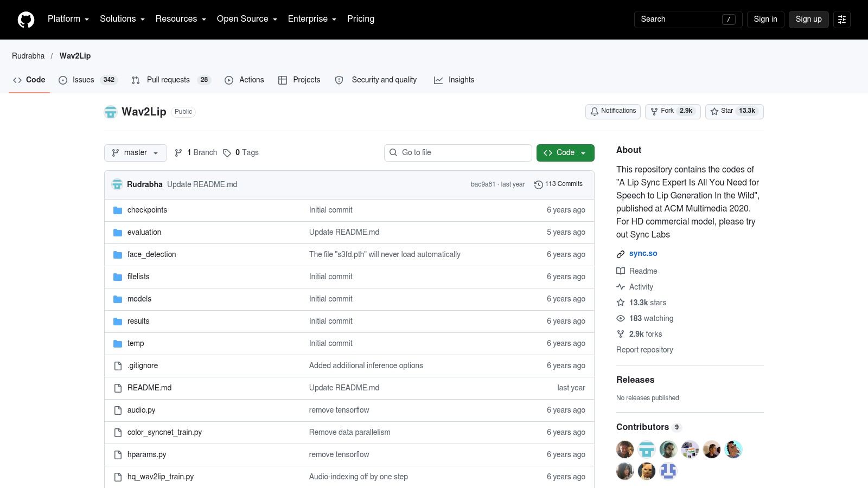Viewport: 868px width, 488px height.
Task: Click the Sign in button
Action: pyautogui.click(x=765, y=20)
